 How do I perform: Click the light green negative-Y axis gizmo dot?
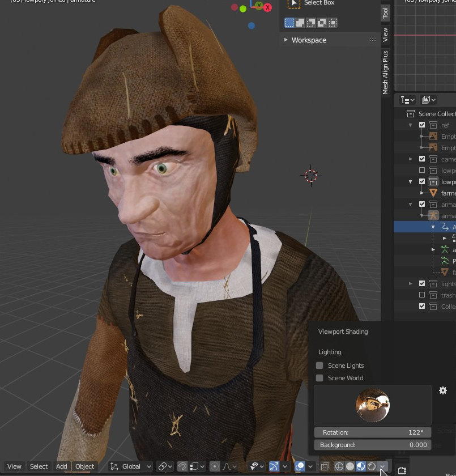[x=243, y=9]
